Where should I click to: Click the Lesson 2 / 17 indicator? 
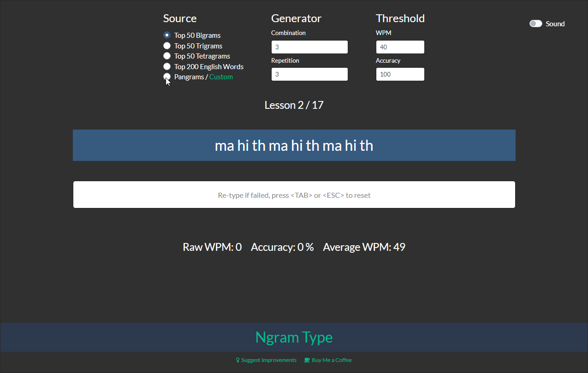point(294,105)
